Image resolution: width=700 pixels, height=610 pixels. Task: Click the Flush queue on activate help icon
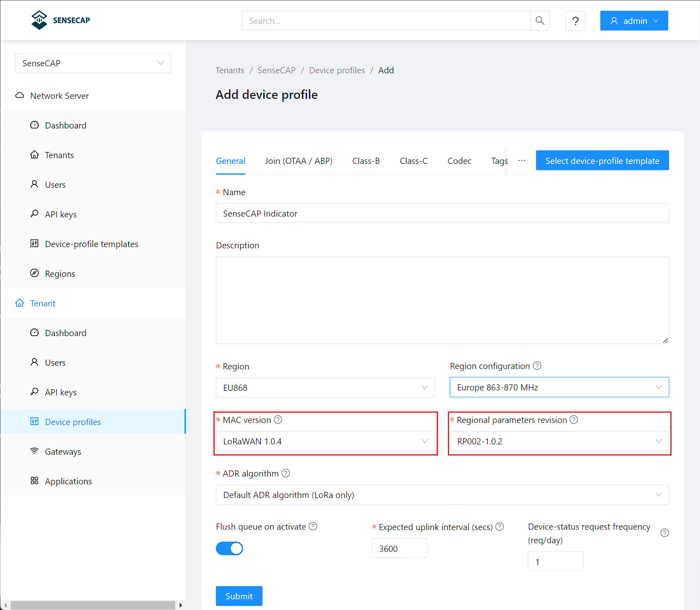pyautogui.click(x=313, y=526)
